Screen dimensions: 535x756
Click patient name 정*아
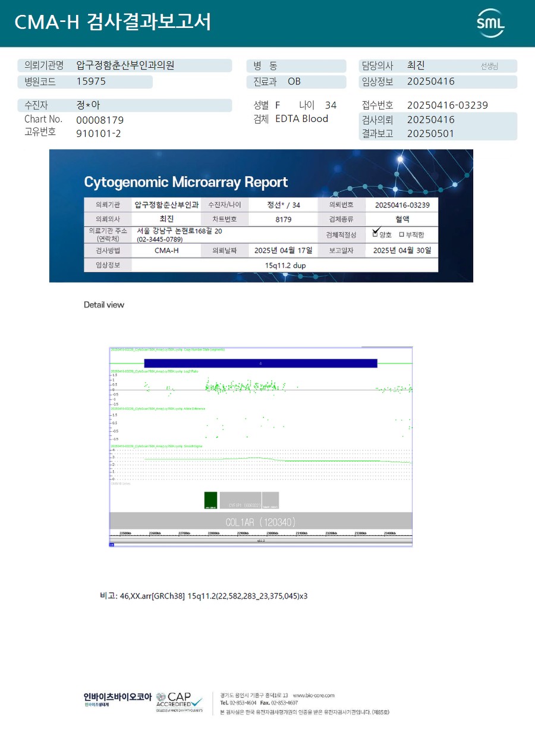tap(88, 105)
